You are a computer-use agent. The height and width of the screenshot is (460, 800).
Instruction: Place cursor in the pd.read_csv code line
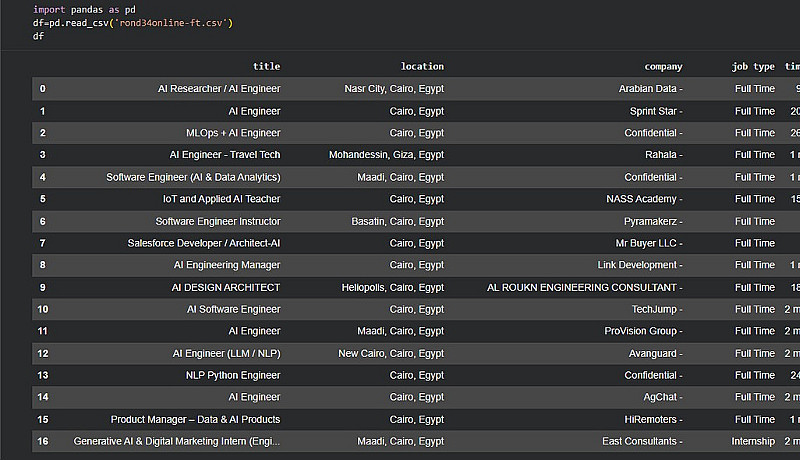[x=133, y=22]
